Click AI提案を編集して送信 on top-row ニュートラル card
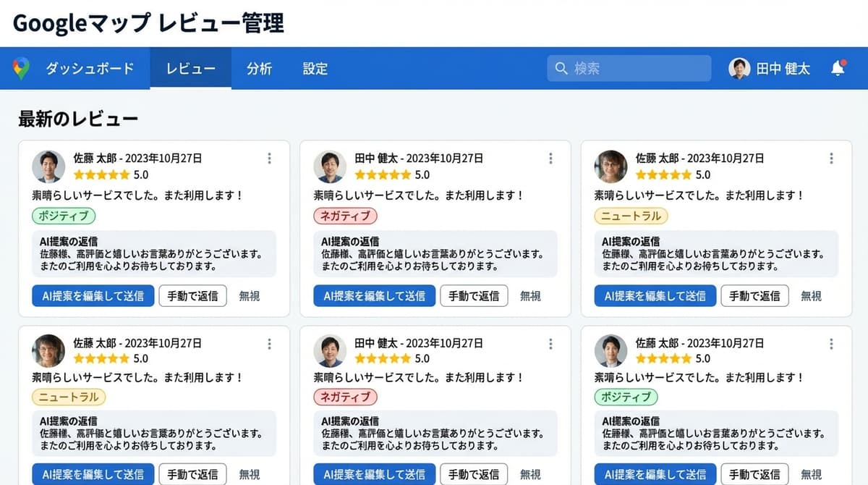868x485 pixels. [655, 295]
